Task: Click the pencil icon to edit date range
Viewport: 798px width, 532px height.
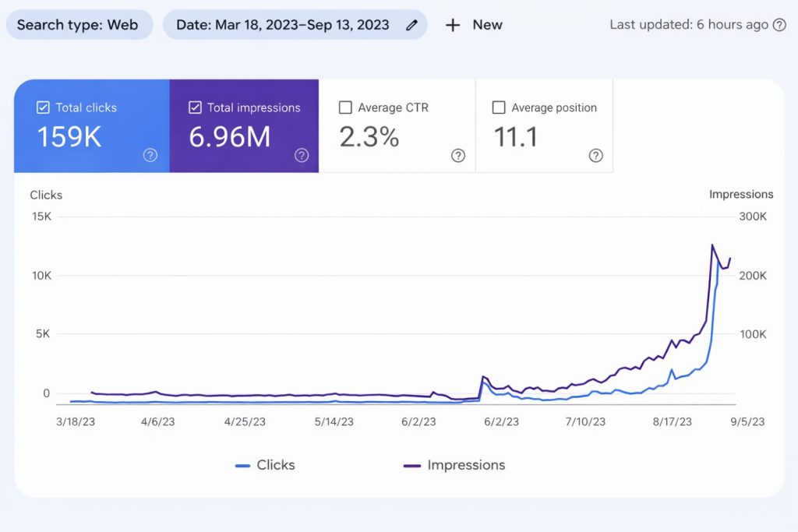Action: 412,24
